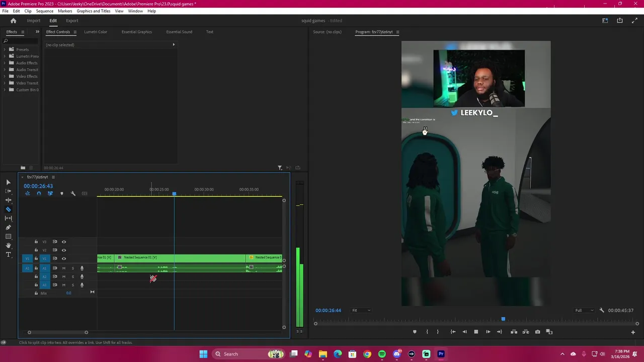The image size is (644, 362).
Task: Toggle track output eye for V2
Action: click(64, 250)
